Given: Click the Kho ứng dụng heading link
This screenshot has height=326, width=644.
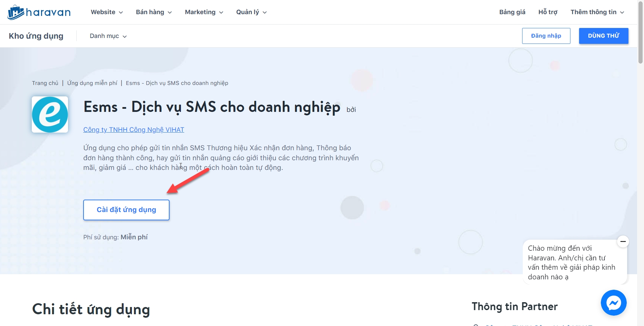Looking at the screenshot, I should click(x=36, y=36).
